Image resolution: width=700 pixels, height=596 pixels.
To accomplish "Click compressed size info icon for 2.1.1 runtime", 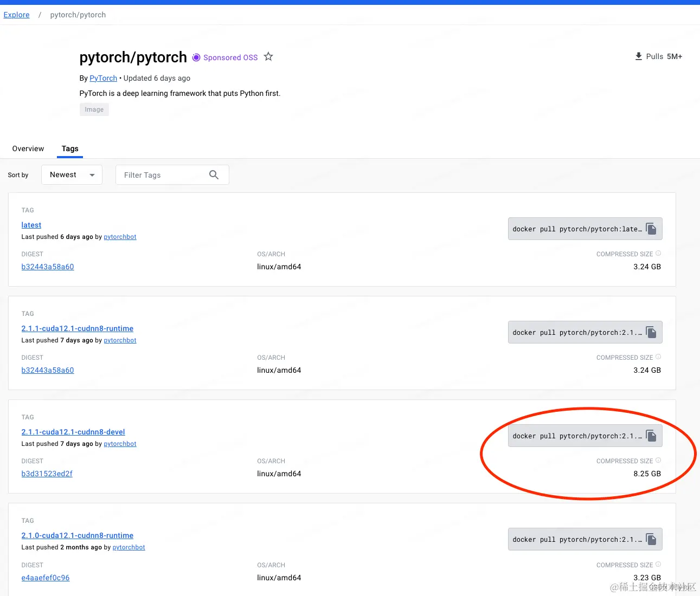I will (x=658, y=357).
